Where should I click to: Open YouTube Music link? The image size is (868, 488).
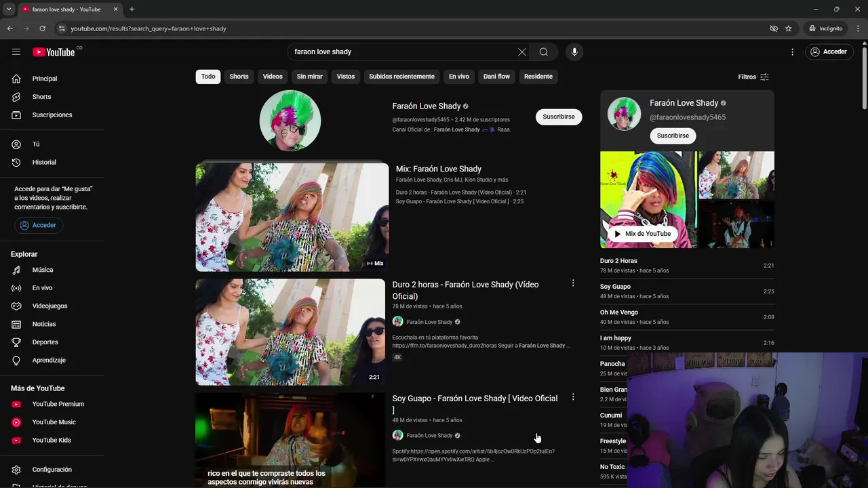[x=53, y=422]
